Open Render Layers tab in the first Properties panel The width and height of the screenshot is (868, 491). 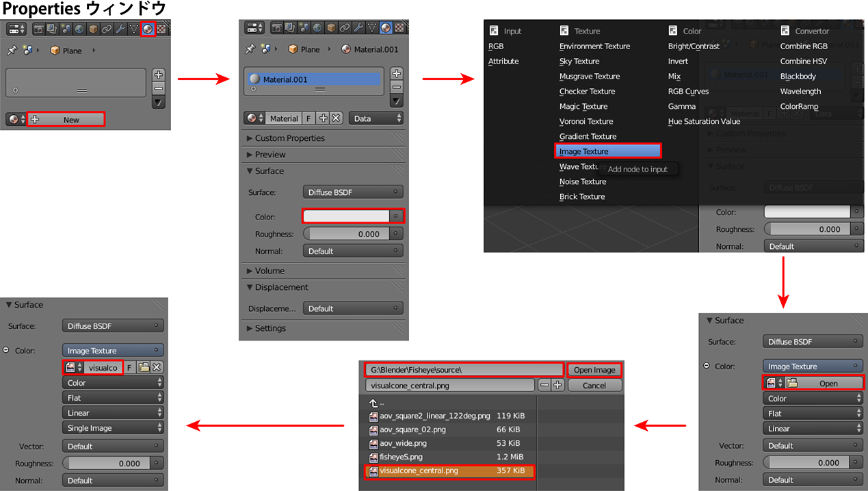[x=52, y=29]
